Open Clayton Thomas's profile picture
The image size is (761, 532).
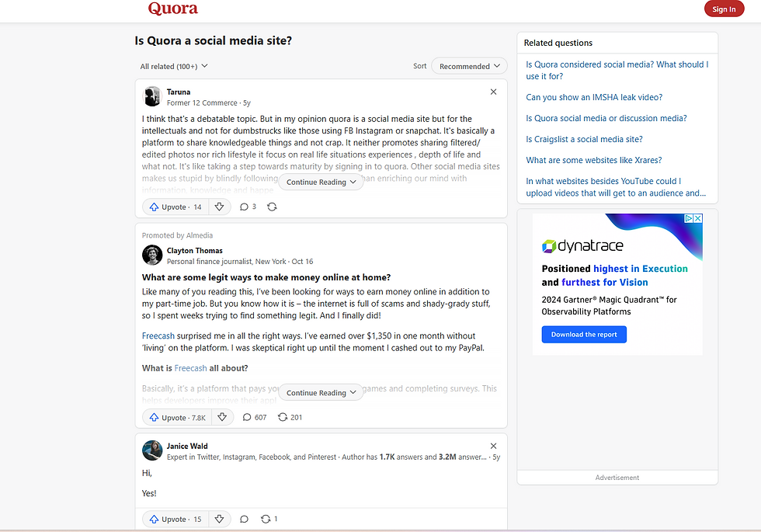(x=152, y=256)
